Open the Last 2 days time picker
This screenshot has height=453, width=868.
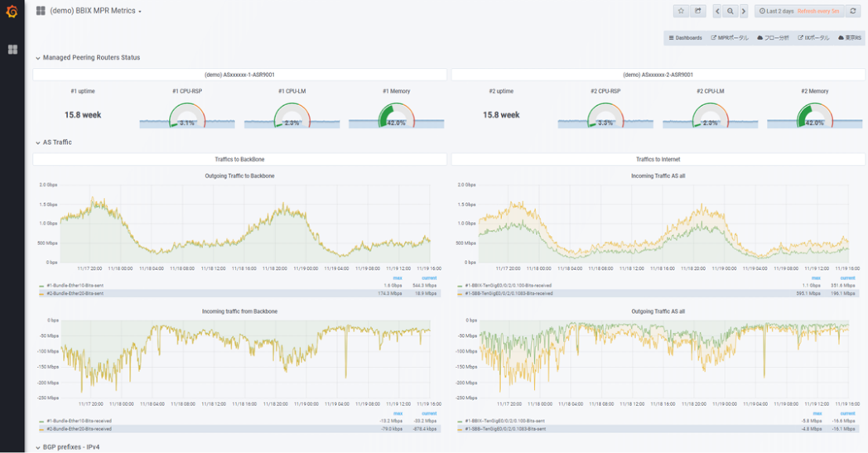coord(799,11)
